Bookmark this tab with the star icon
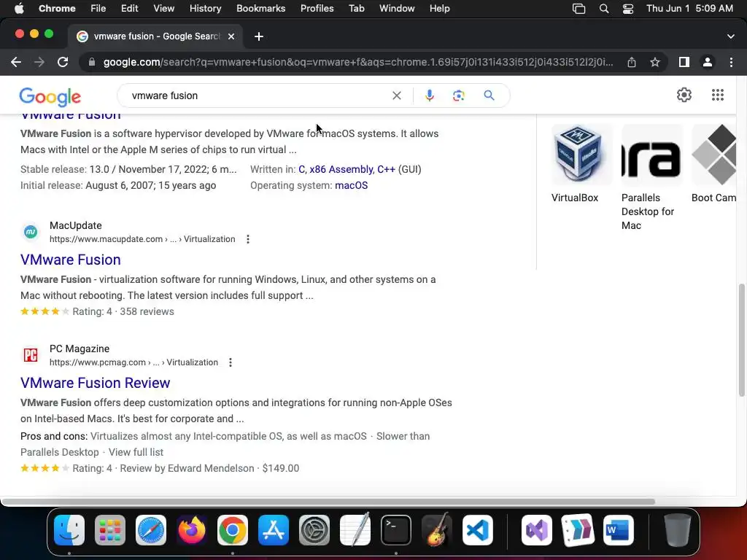 (x=655, y=62)
